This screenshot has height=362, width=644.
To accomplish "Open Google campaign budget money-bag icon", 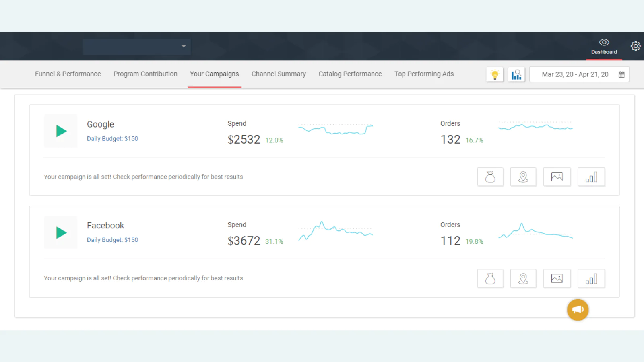I will 490,177.
